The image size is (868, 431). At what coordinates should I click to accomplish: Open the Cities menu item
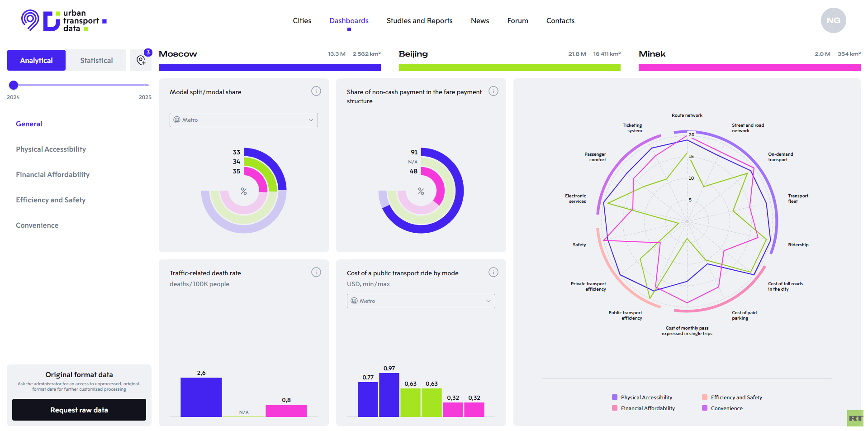(302, 21)
